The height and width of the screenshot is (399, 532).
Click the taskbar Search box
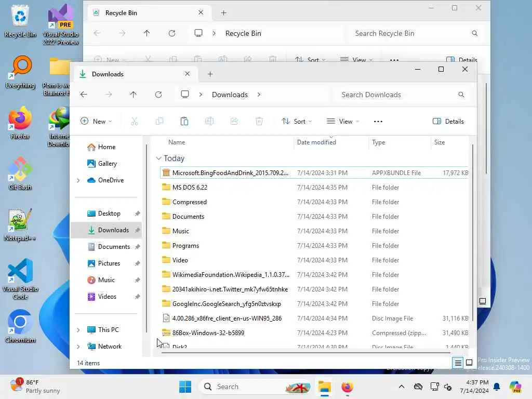255,387
